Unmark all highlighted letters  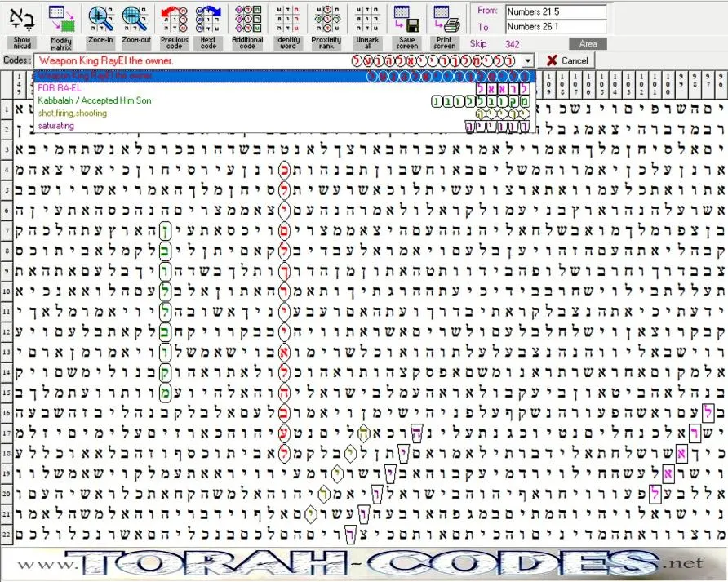(367, 27)
